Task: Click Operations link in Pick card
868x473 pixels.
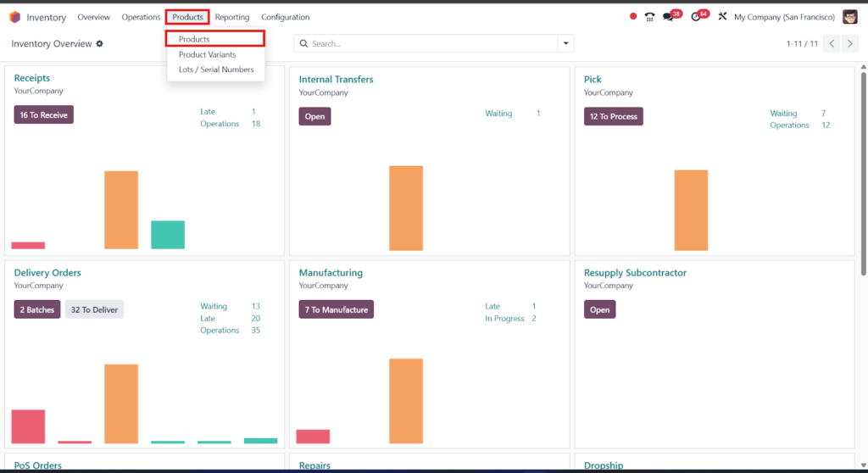Action: pyautogui.click(x=789, y=125)
